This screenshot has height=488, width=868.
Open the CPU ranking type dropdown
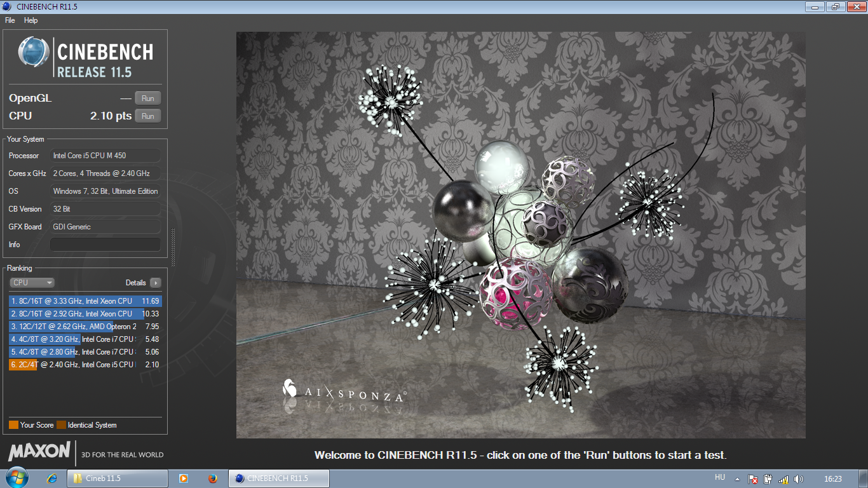click(32, 283)
